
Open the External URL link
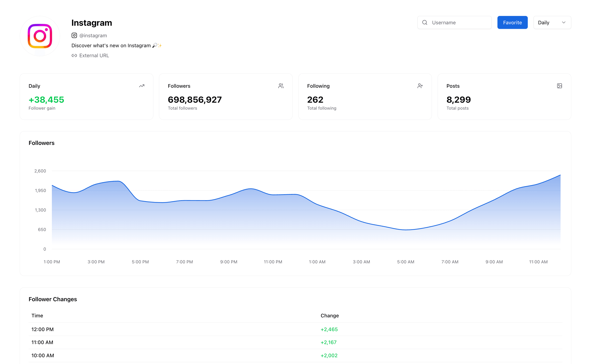click(x=94, y=56)
